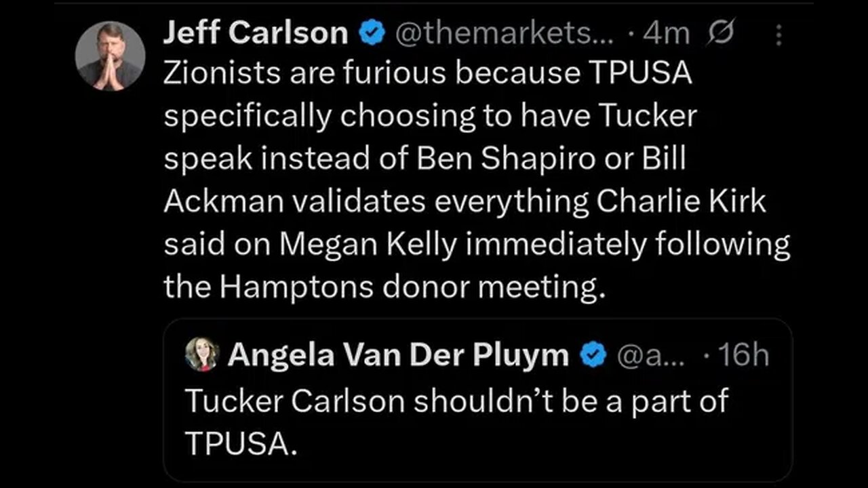Click the Angela Van Der Pluym name

click(397, 355)
